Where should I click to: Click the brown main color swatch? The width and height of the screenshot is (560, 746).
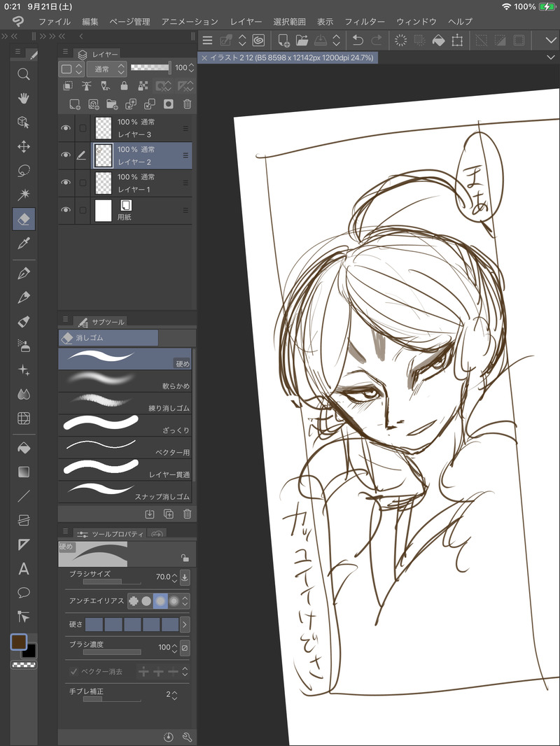(19, 642)
